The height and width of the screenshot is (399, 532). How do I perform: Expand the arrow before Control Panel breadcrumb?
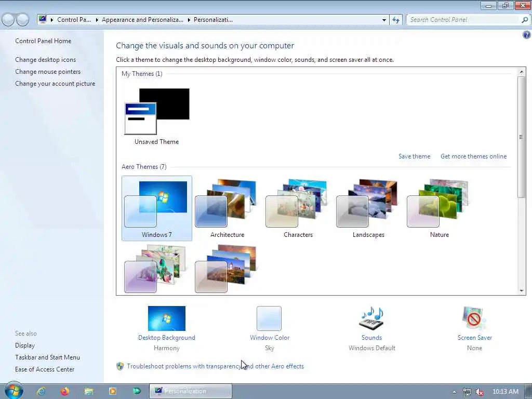point(52,20)
